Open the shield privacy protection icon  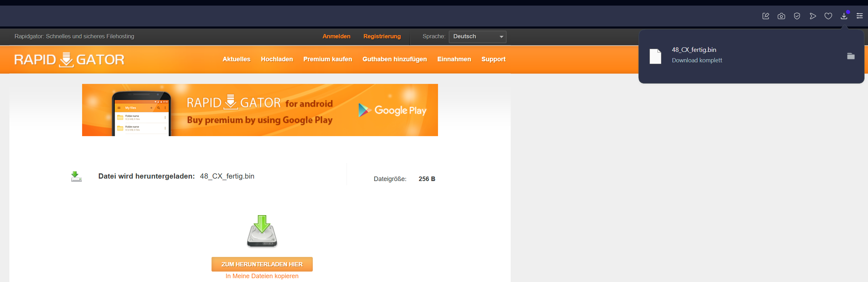[x=797, y=16]
